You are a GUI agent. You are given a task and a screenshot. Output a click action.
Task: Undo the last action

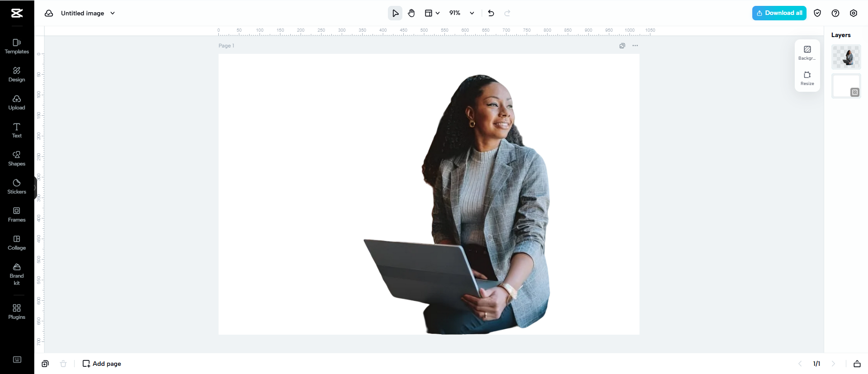pyautogui.click(x=491, y=13)
